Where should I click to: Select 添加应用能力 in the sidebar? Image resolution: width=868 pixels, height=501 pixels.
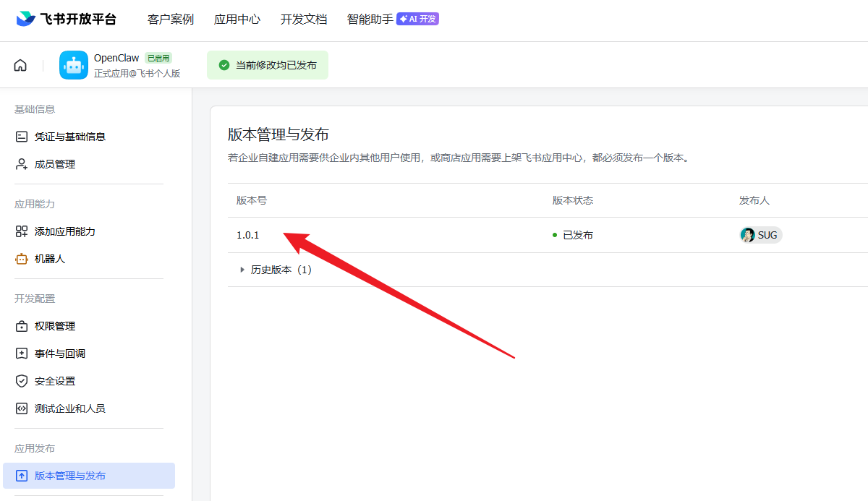tap(64, 231)
